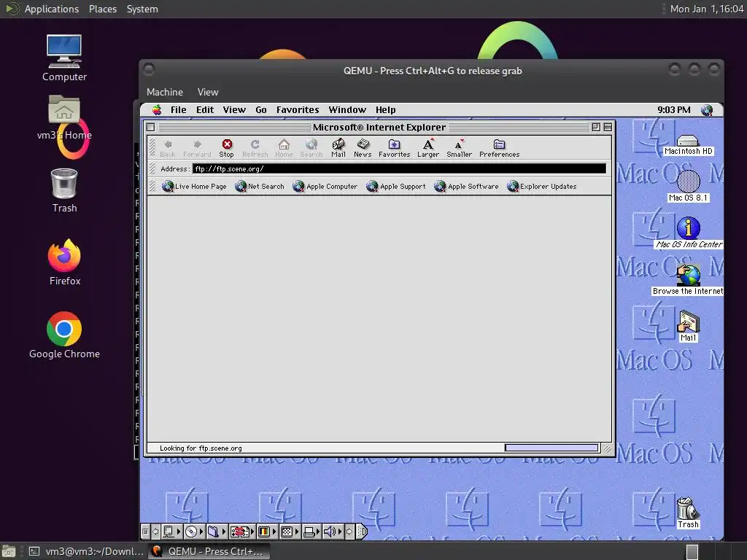
Task: Click the control strip close box
Action: coord(145,532)
